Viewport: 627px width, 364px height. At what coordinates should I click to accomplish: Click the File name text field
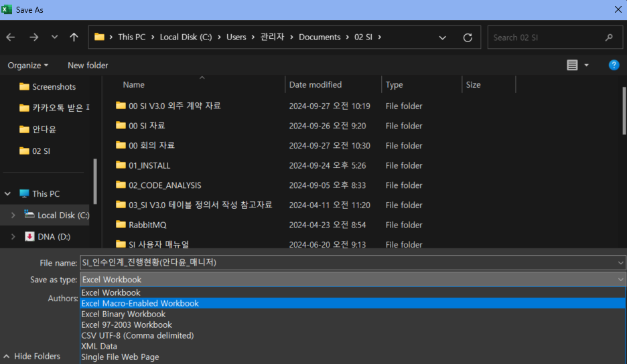click(x=348, y=262)
